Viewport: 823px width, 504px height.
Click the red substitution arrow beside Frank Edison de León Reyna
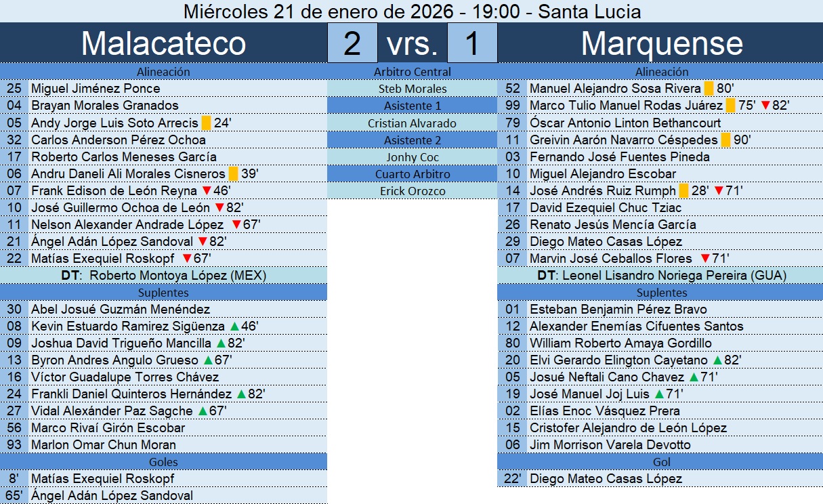207,191
